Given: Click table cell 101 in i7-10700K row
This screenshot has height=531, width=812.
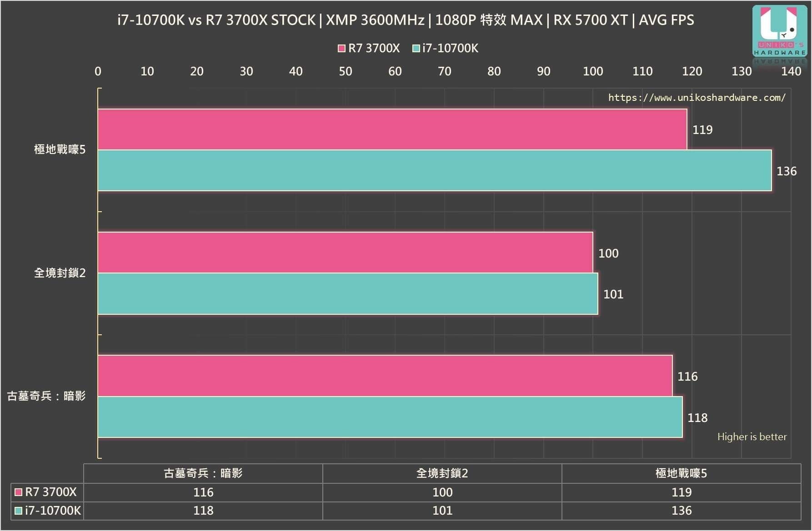Looking at the screenshot, I should click(442, 511).
